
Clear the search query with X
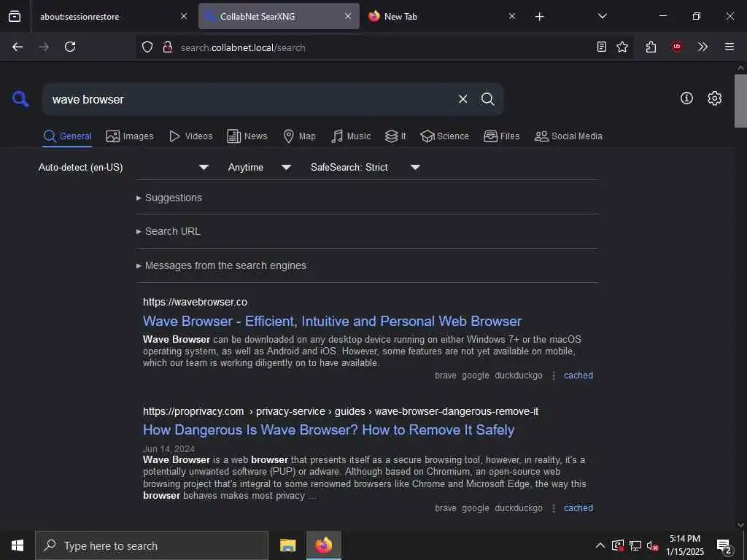[x=462, y=99]
